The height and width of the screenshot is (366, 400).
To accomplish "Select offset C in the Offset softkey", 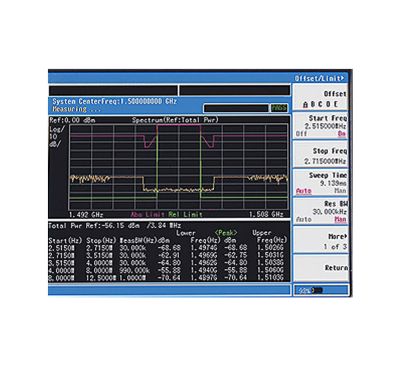I will (320, 105).
